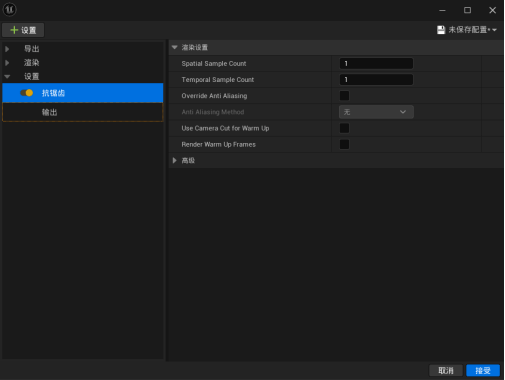Viewport: 505px width, 380px height.
Task: Select the 抗锯齿 setting row
Action: 83,93
